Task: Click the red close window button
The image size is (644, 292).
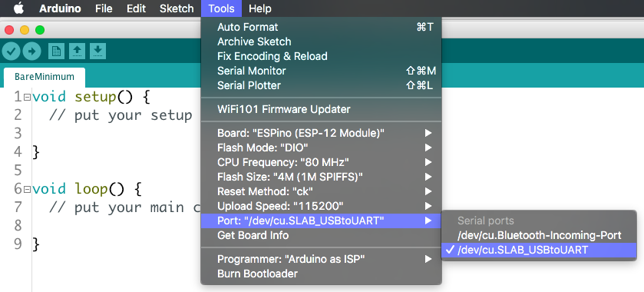Action: (9, 30)
